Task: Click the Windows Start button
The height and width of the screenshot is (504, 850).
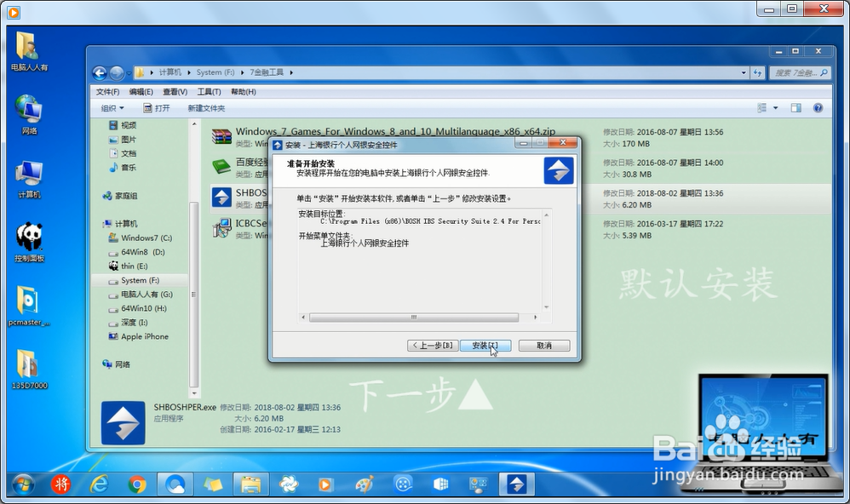Action: coord(23,484)
